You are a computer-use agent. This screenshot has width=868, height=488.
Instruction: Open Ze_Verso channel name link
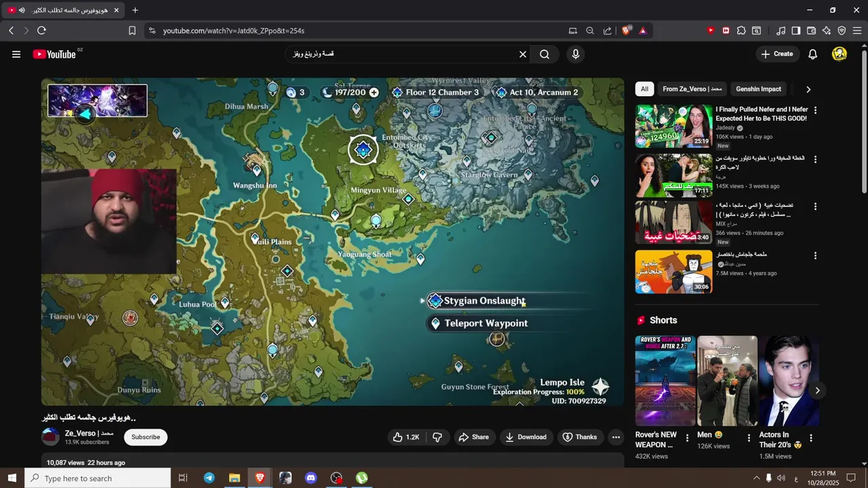[89, 433]
